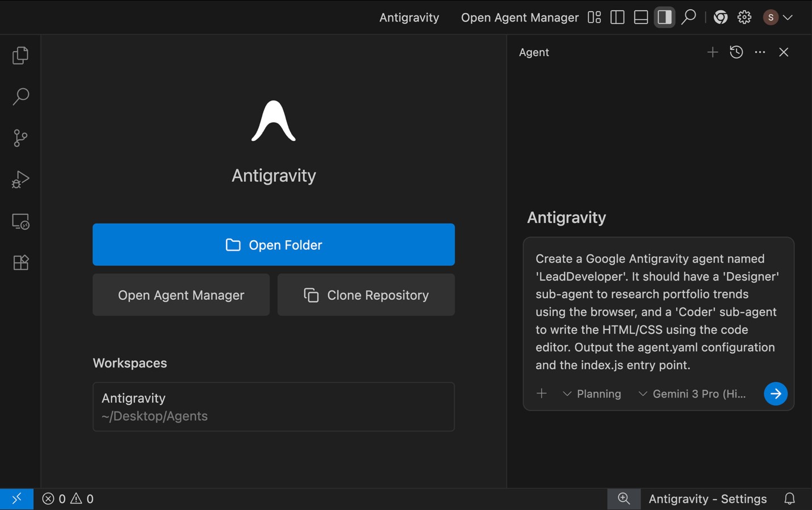The width and height of the screenshot is (812, 510).
Task: Open the Gemini 3 Pro model selector
Action: click(692, 394)
